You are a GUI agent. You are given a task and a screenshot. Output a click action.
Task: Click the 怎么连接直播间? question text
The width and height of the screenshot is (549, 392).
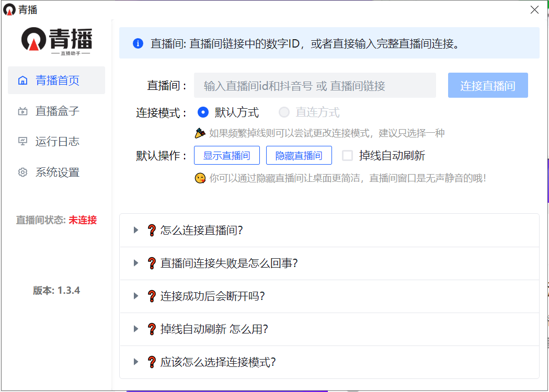pos(202,230)
